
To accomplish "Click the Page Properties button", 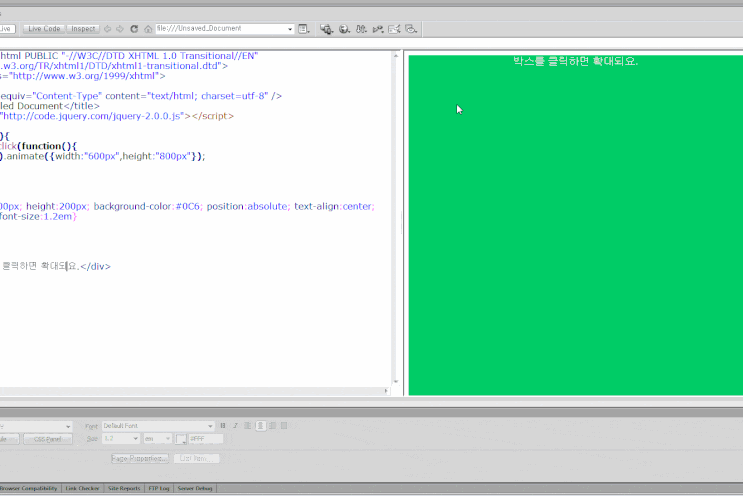I will coord(140,458).
